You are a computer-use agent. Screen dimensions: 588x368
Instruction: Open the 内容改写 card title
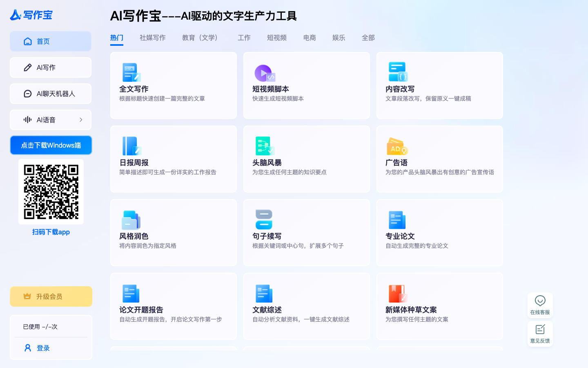(x=400, y=89)
